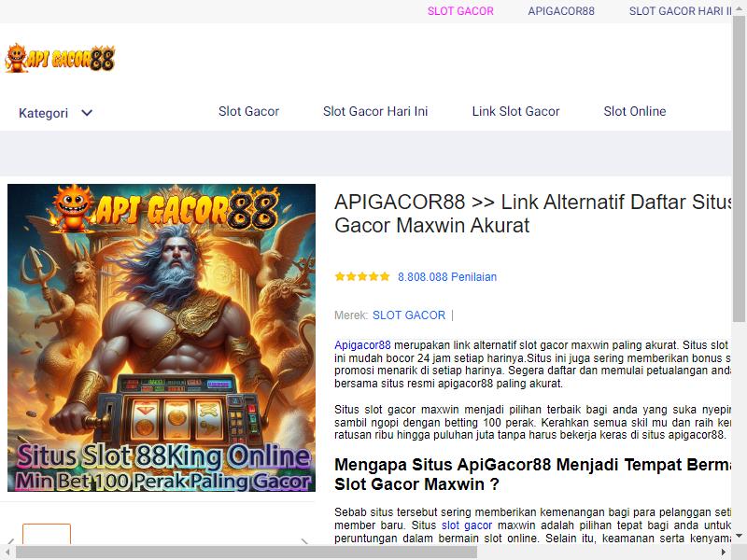This screenshot has height=560, width=747.
Task: Click the five-star rating icons
Action: click(362, 276)
